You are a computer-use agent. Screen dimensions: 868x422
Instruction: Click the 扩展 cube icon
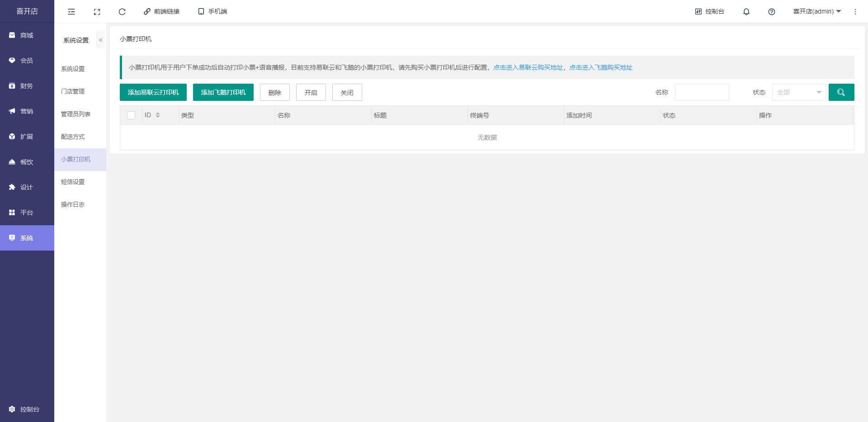(x=12, y=137)
